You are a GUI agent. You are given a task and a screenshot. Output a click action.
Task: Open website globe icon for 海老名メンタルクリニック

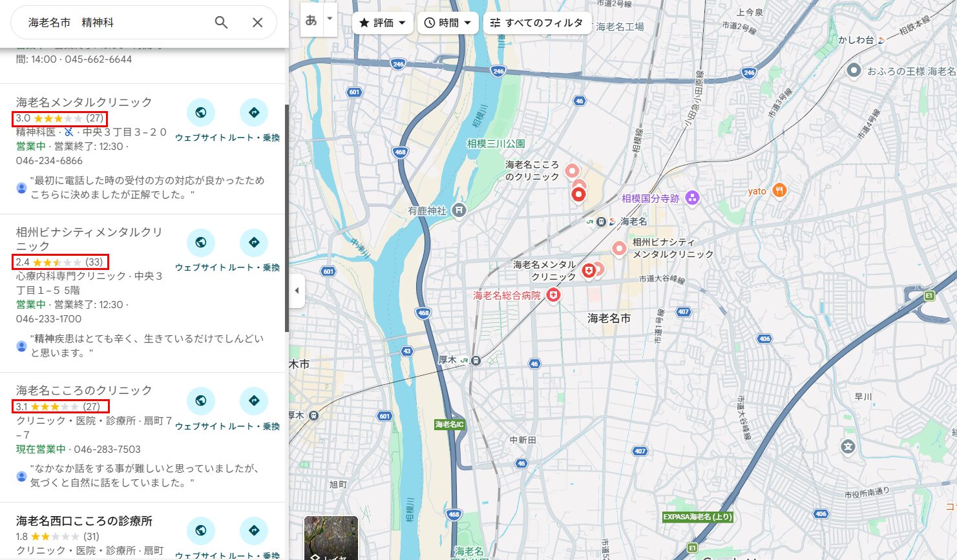[x=201, y=112]
